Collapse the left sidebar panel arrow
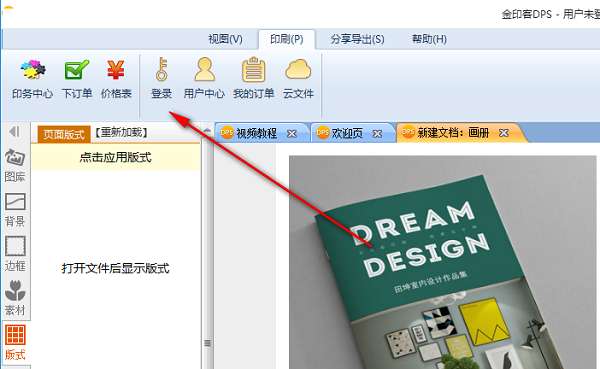 (14, 132)
